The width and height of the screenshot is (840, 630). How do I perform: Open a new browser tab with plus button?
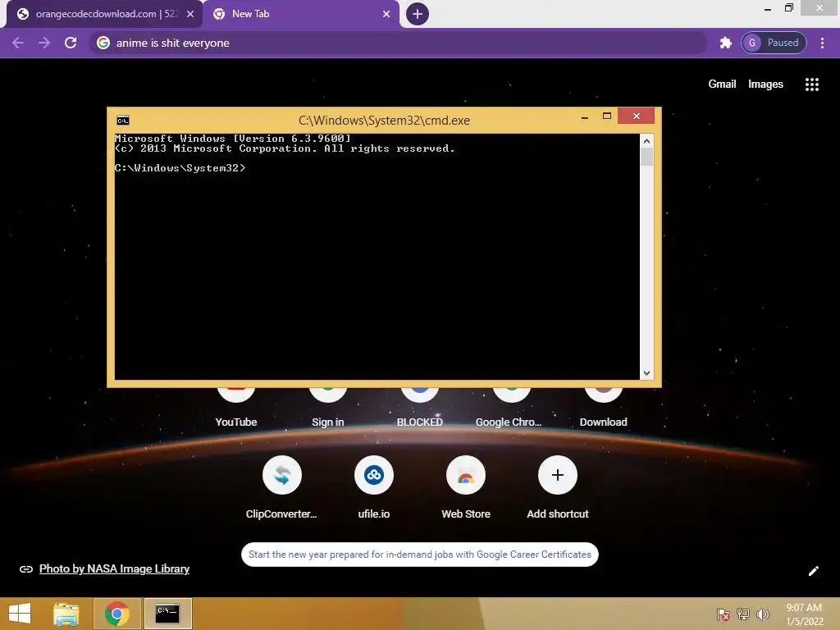point(418,14)
